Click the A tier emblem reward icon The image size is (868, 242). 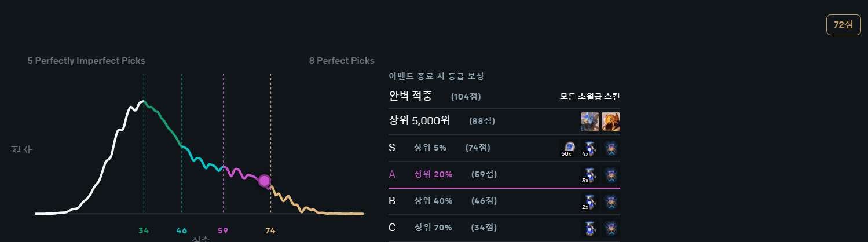click(611, 175)
